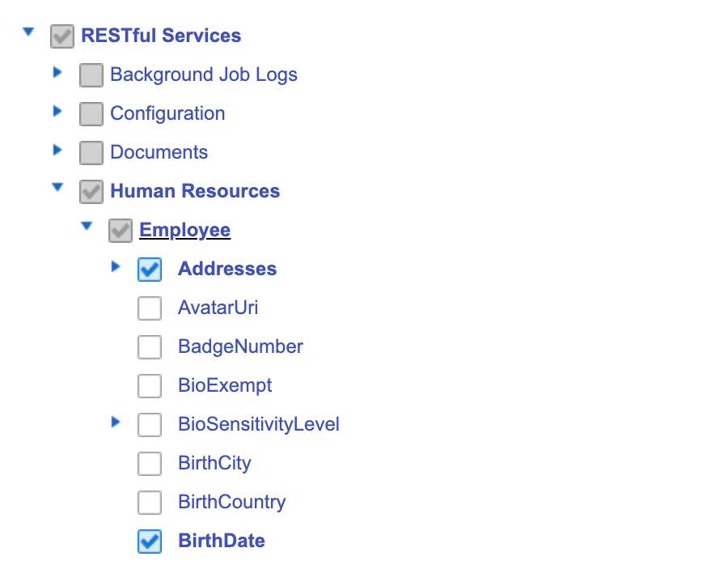Expand the Configuration node arrow

[57, 111]
